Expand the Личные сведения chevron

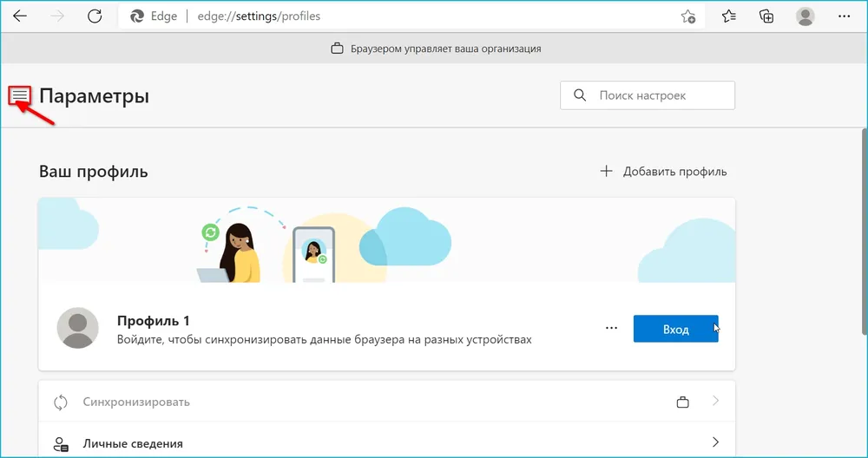point(716,442)
